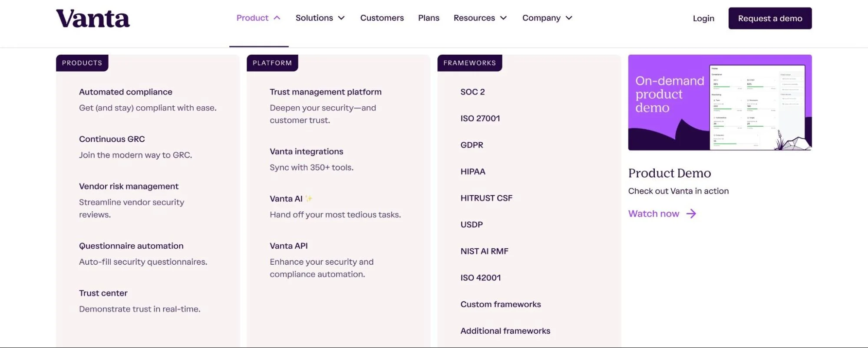Click 'Auto-fill security questionnaires.' description
The image size is (868, 348).
143,262
